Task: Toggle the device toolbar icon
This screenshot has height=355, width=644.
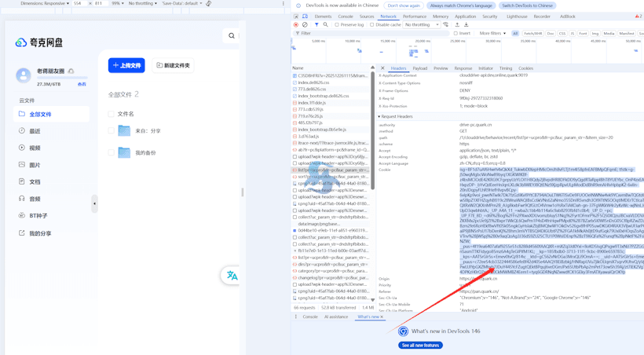Action: pos(305,16)
